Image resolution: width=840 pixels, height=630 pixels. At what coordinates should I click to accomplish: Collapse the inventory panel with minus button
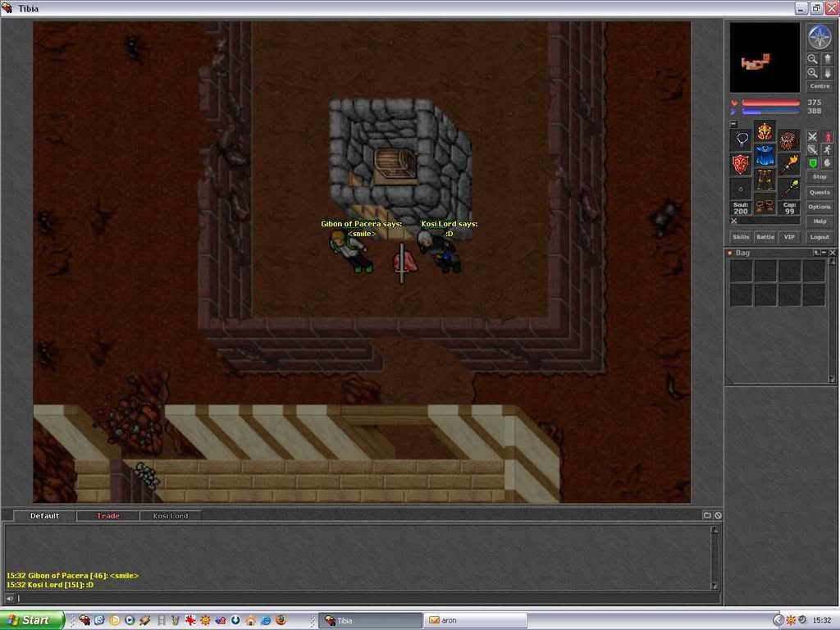point(734,124)
